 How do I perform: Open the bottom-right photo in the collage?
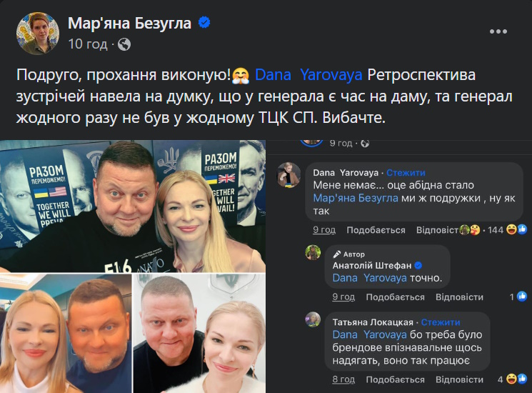point(199,334)
